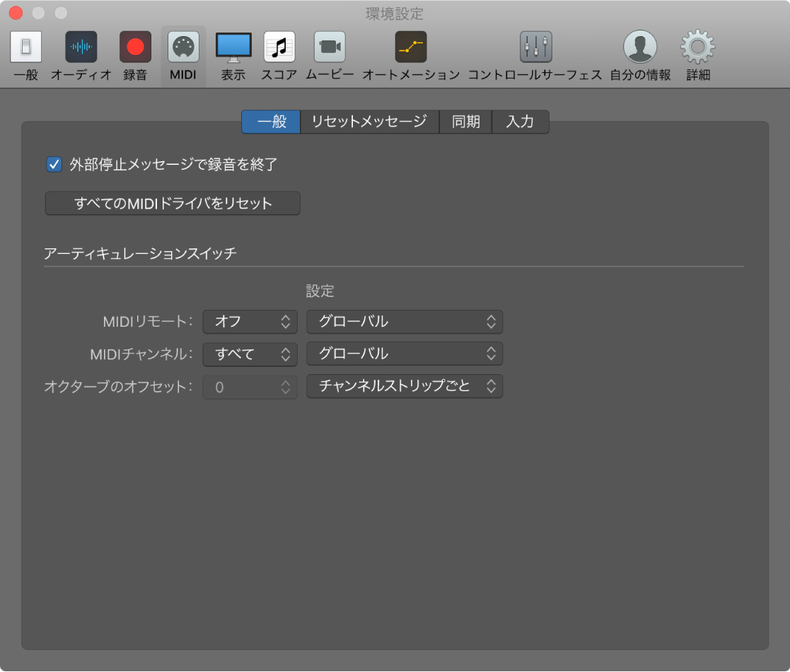The height and width of the screenshot is (672, 790).
Task: Click the オートメーション preferences icon
Action: (x=412, y=47)
